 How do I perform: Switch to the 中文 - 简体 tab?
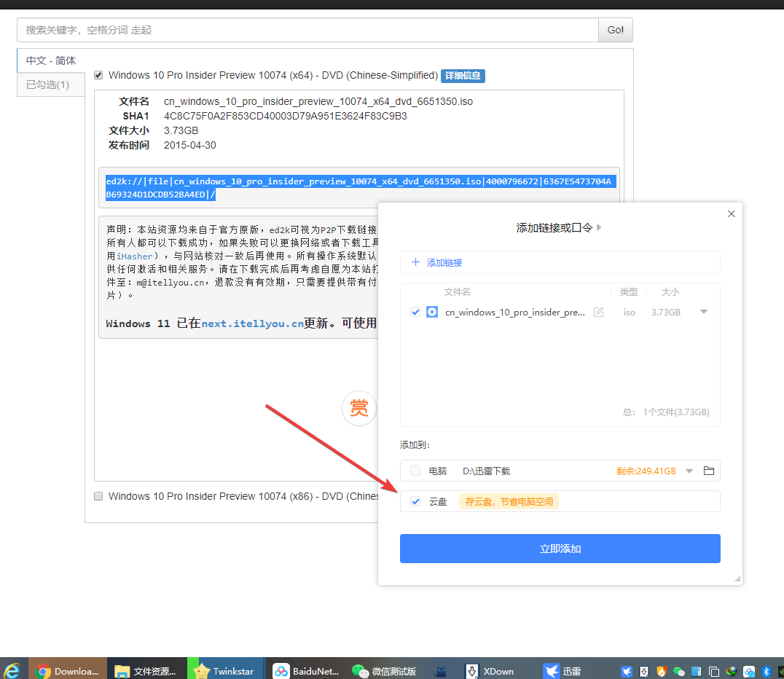(51, 60)
